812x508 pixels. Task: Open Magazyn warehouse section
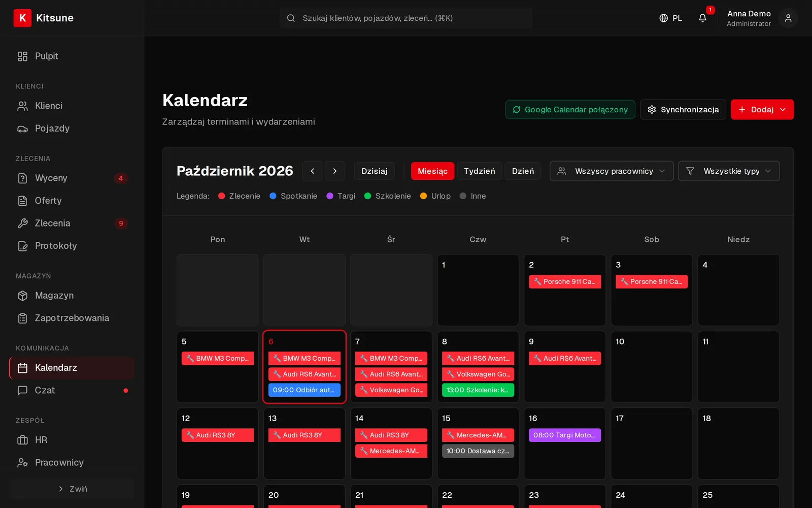pyautogui.click(x=72, y=296)
